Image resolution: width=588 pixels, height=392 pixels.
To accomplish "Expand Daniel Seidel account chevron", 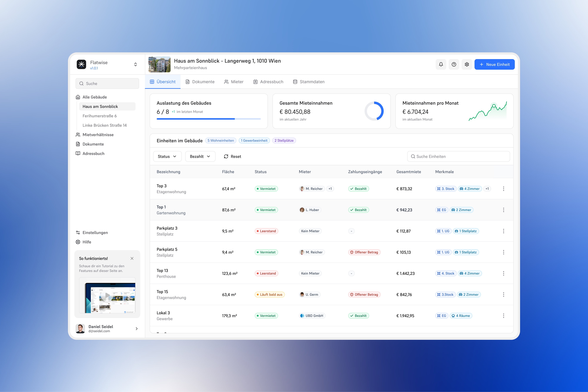I will tap(137, 329).
